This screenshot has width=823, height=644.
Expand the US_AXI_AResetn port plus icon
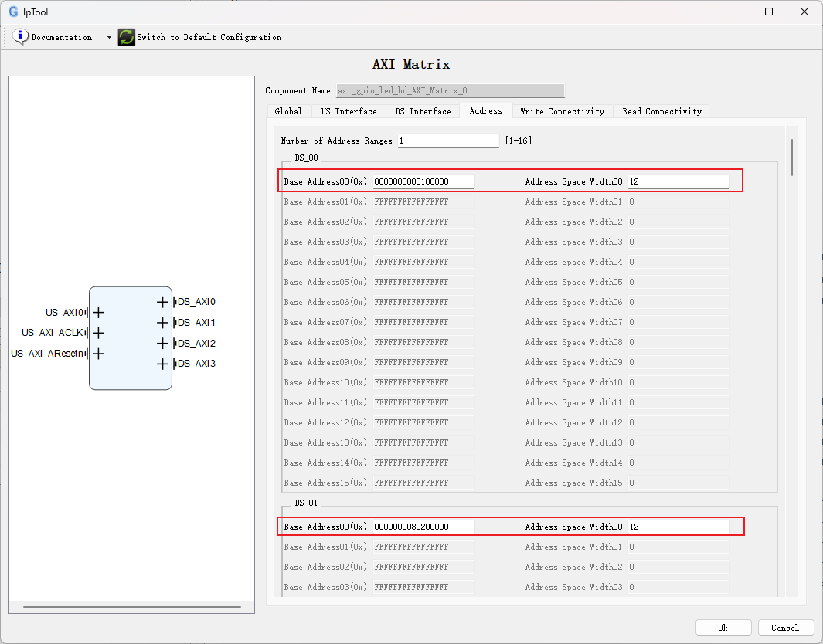[99, 354]
